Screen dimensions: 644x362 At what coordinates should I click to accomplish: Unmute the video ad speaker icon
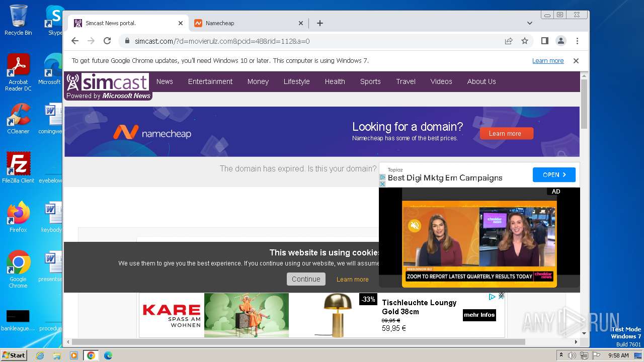(415, 225)
